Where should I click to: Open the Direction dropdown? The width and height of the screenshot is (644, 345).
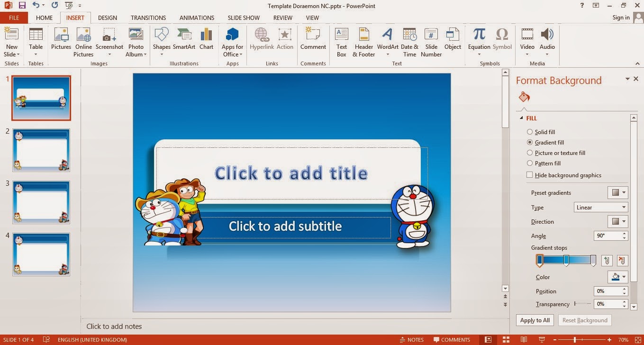(x=618, y=221)
